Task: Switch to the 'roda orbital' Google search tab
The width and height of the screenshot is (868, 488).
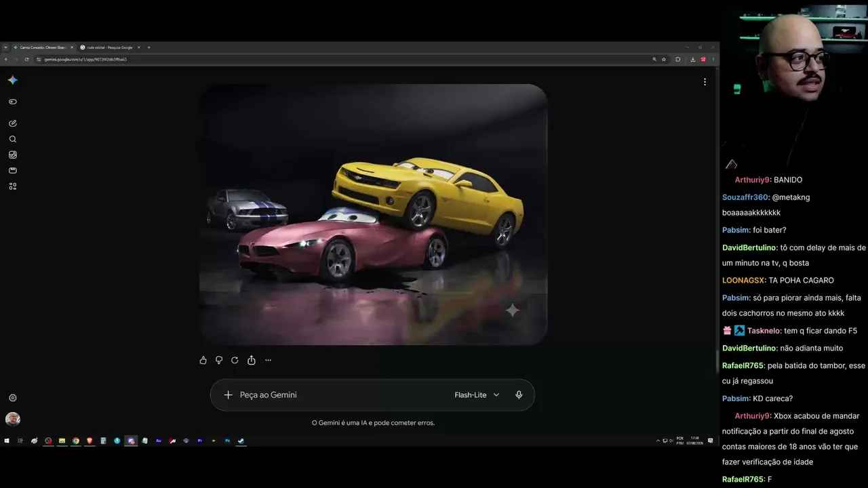Action: pos(109,47)
